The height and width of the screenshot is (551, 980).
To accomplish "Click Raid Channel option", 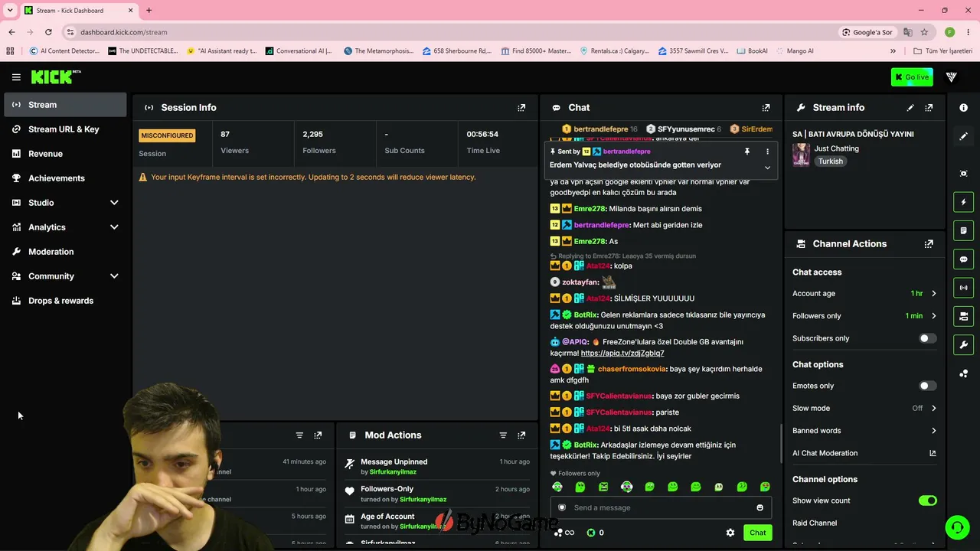I will 815,523.
